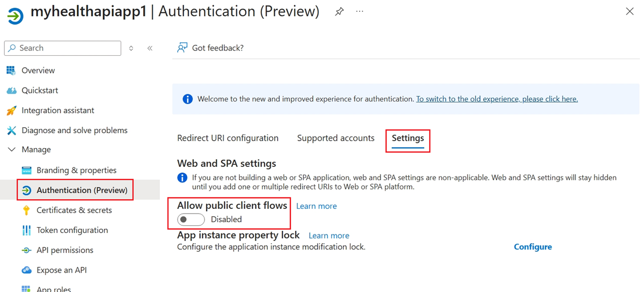Open the Quickstart page
This screenshot has height=292, width=644.
click(x=40, y=90)
